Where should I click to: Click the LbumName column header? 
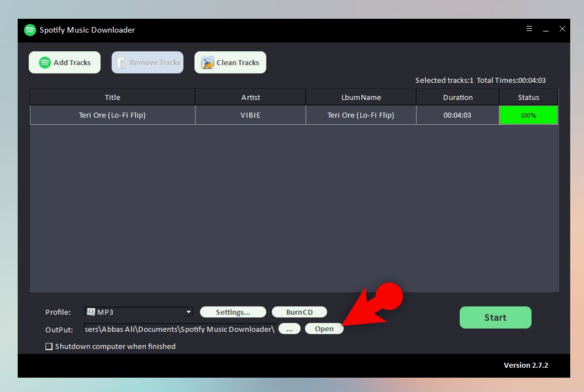click(x=361, y=97)
